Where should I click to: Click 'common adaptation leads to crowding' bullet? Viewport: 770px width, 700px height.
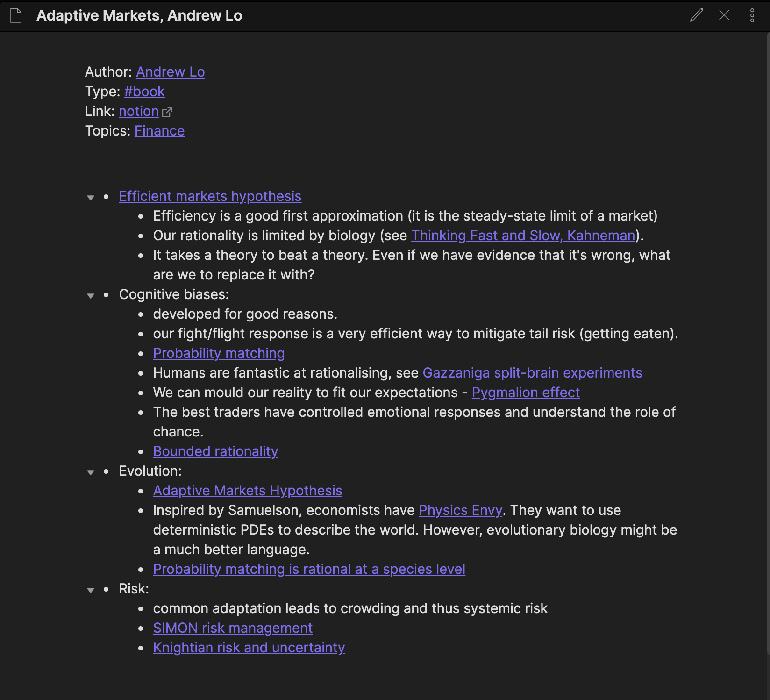pos(350,608)
